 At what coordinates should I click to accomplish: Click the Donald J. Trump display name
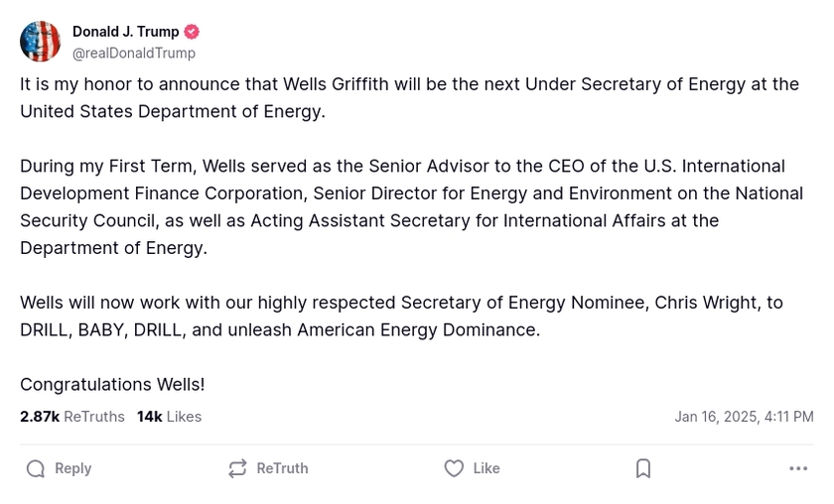pos(125,32)
